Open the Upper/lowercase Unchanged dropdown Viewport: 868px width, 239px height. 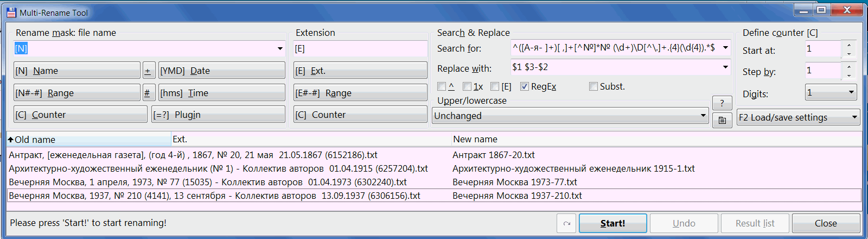[571, 116]
